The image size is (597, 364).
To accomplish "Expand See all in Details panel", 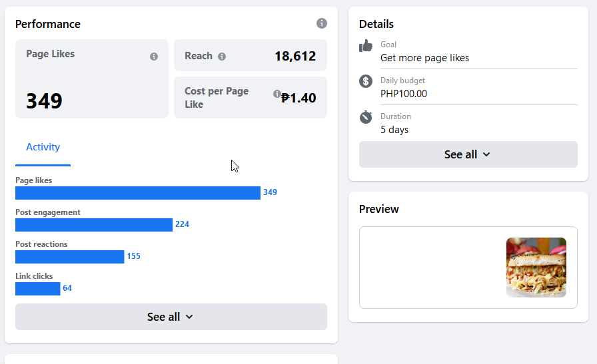I will click(x=468, y=154).
